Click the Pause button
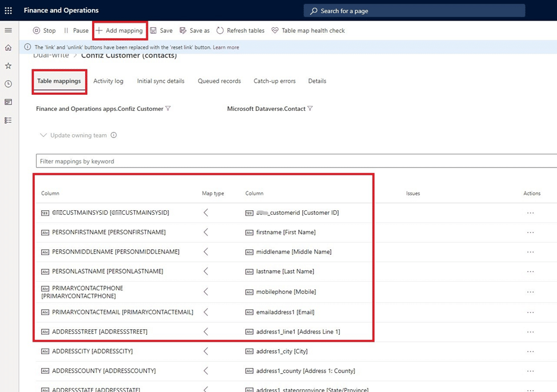Image resolution: width=557 pixels, height=392 pixels. tap(77, 30)
